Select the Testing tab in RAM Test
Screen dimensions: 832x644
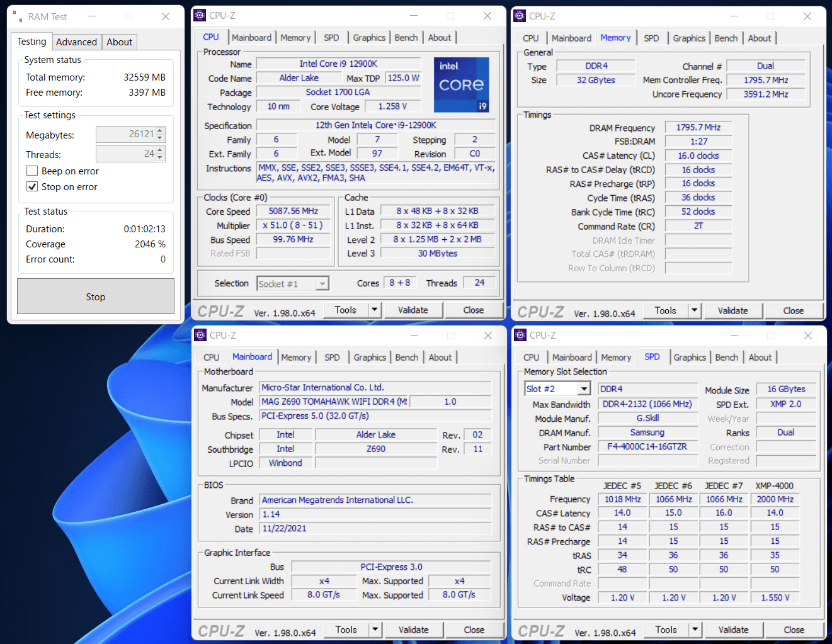click(x=31, y=42)
